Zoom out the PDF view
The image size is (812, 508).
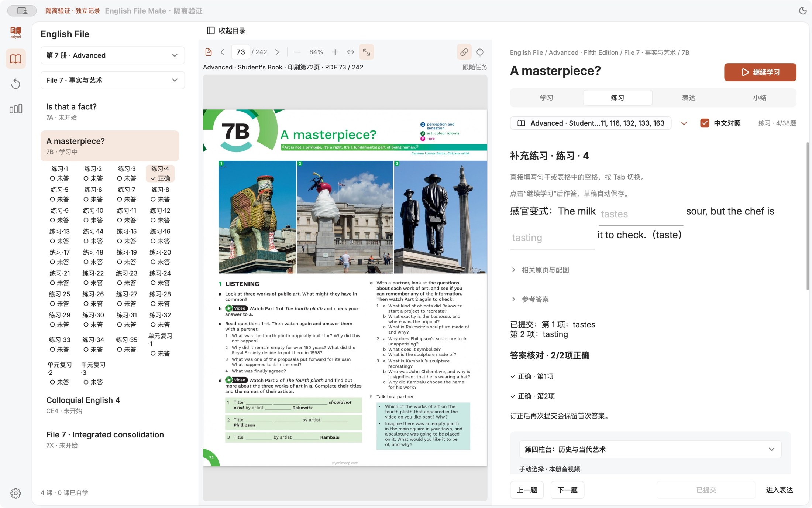pos(298,52)
